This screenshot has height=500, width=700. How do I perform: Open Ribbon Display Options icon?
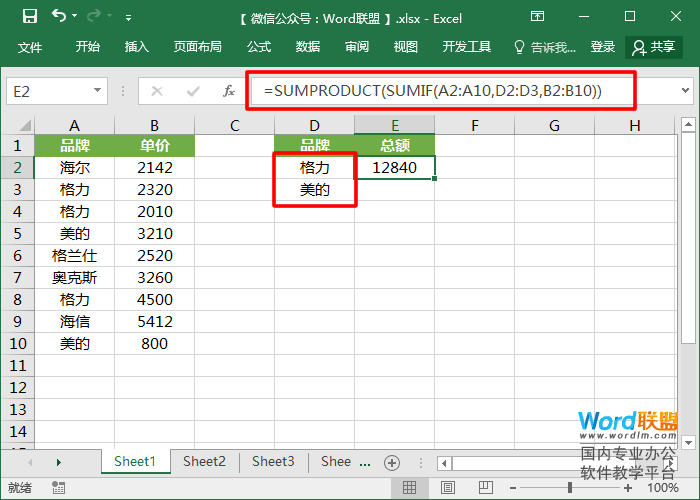[537, 17]
